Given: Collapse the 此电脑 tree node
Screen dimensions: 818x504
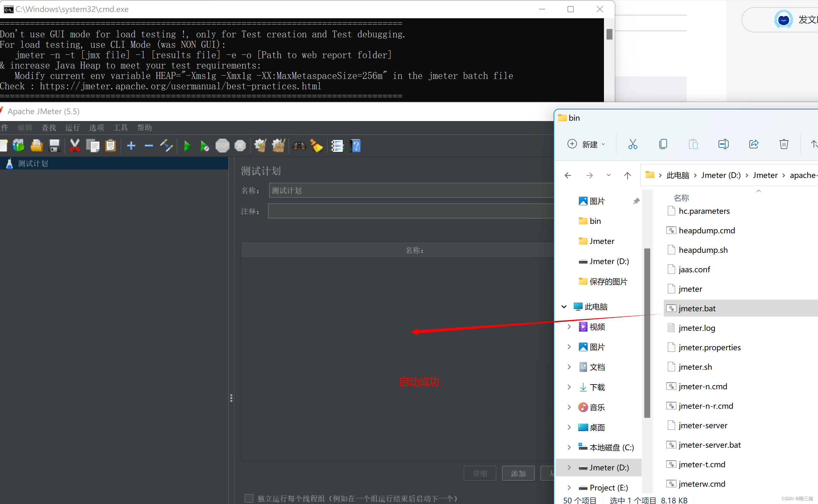Looking at the screenshot, I should 564,307.
